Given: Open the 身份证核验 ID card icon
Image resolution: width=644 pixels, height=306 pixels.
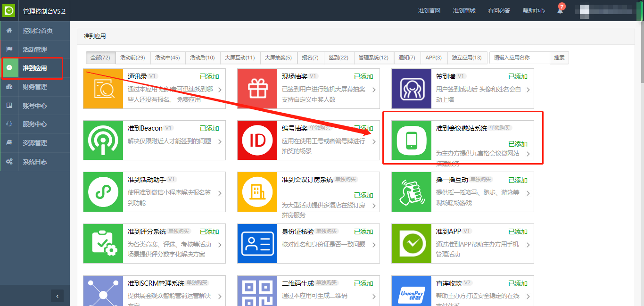Looking at the screenshot, I should tap(257, 243).
